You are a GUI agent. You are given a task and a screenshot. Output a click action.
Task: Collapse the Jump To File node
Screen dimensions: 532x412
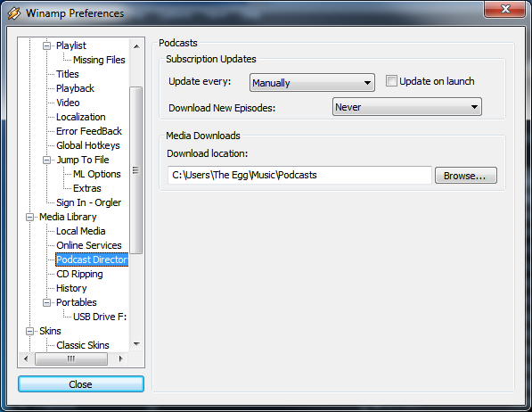click(x=47, y=160)
